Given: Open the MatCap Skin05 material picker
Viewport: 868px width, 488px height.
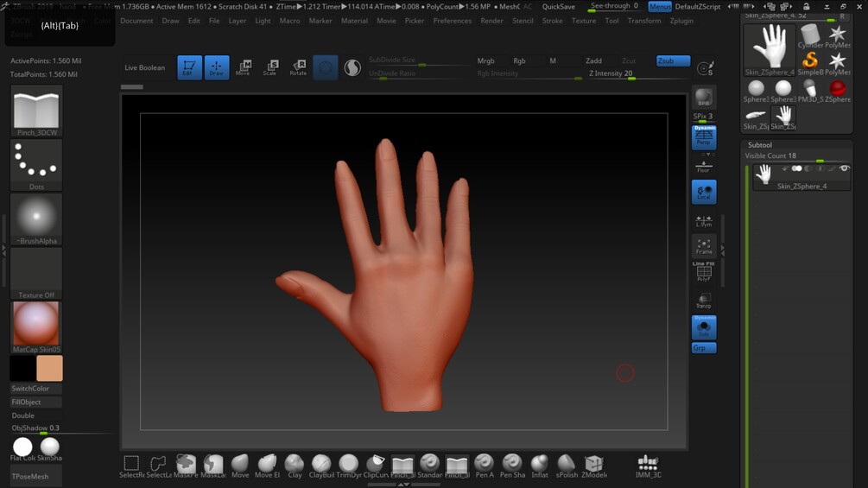Looking at the screenshot, I should [x=36, y=327].
